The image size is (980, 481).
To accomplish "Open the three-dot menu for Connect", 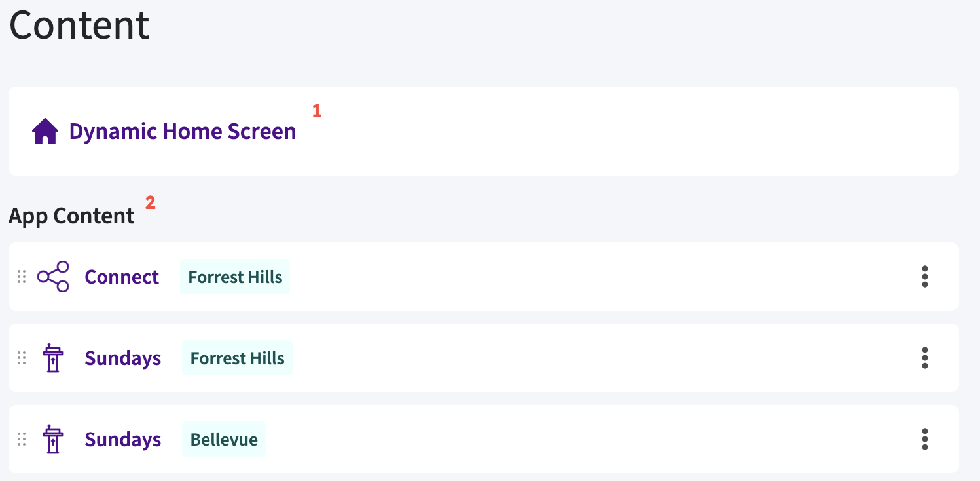I will [x=924, y=277].
